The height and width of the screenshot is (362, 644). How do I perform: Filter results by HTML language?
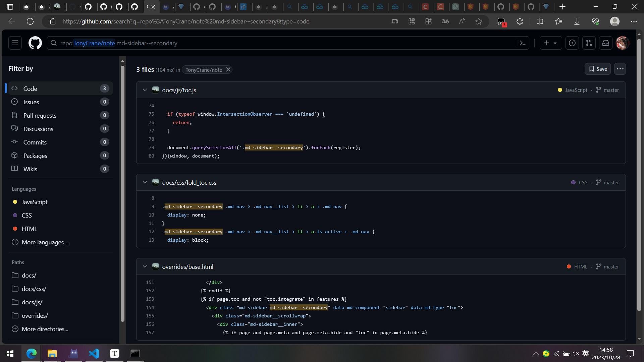point(30,229)
